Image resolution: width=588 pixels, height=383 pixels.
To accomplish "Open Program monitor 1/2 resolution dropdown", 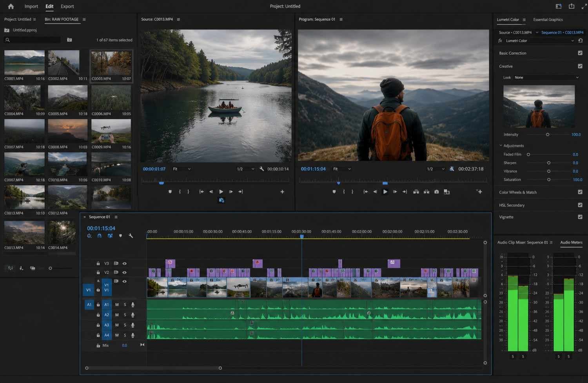I will pyautogui.click(x=436, y=169).
